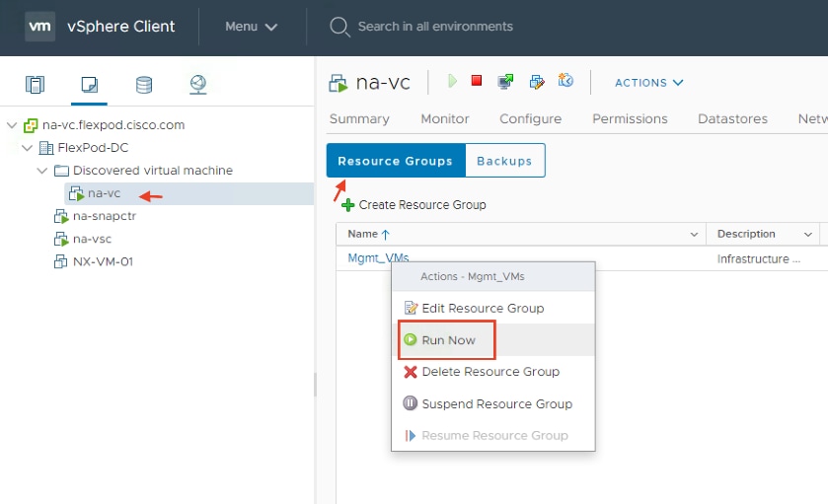Select NX-VM-01 in the tree
This screenshot has height=504, width=828.
(103, 261)
